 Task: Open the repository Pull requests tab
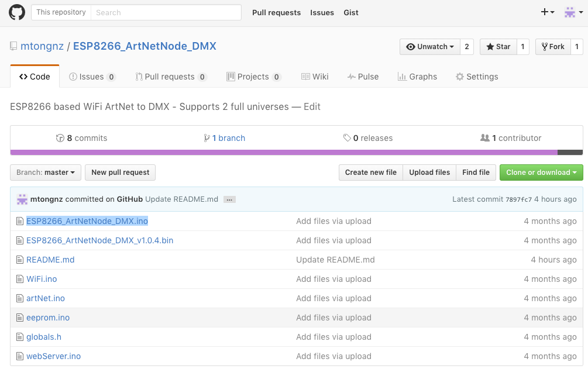pyautogui.click(x=171, y=77)
